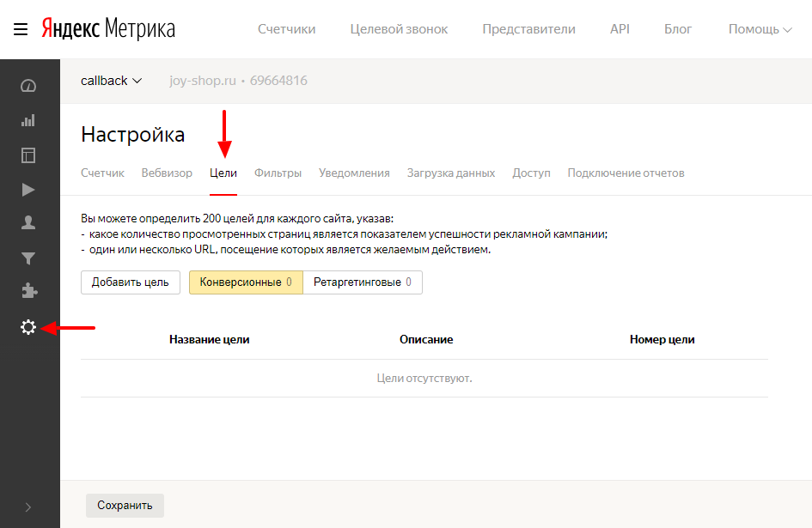Open reports bar chart icon in sidebar

28,120
